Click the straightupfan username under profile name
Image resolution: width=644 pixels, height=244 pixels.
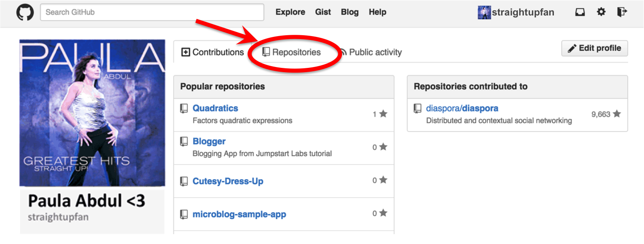[x=58, y=217]
